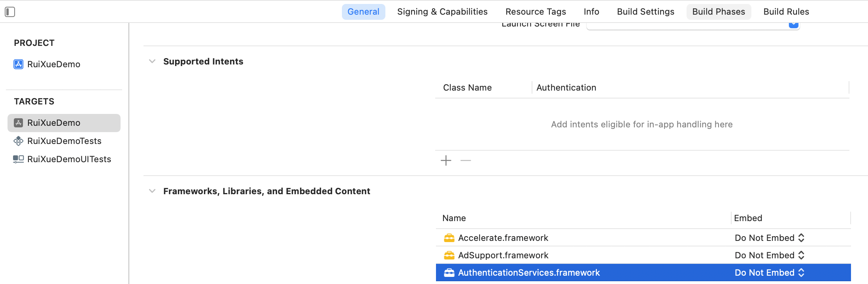Click the AuthenticationServices.framework toolbox icon
The height and width of the screenshot is (284, 868).
(x=449, y=273)
